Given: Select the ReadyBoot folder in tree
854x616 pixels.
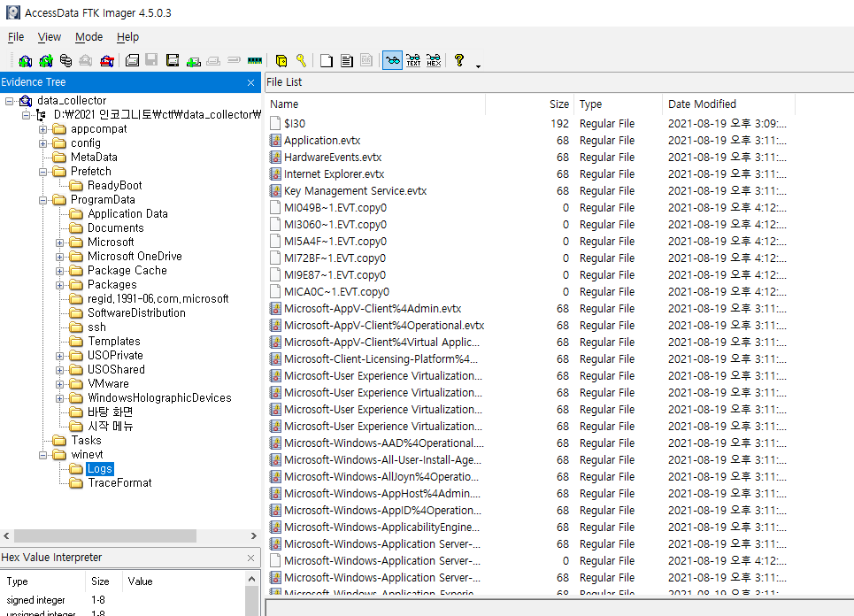Looking at the screenshot, I should click(x=114, y=186).
